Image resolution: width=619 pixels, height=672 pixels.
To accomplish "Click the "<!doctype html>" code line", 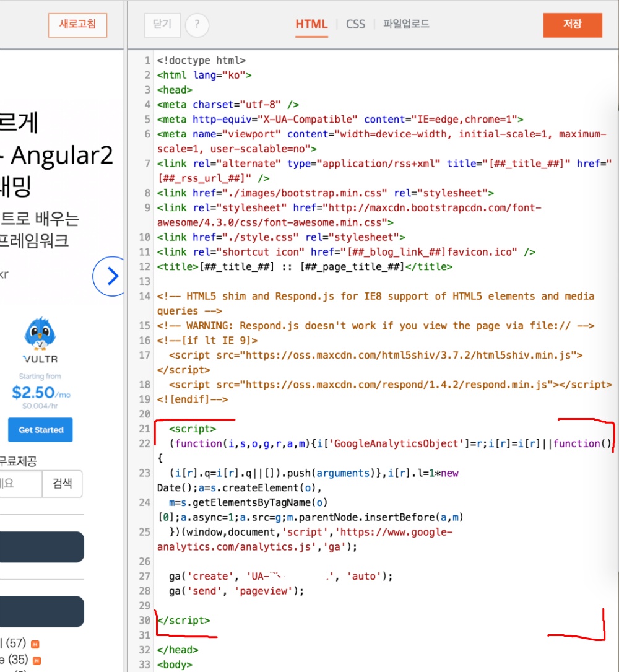I will coord(201,61).
